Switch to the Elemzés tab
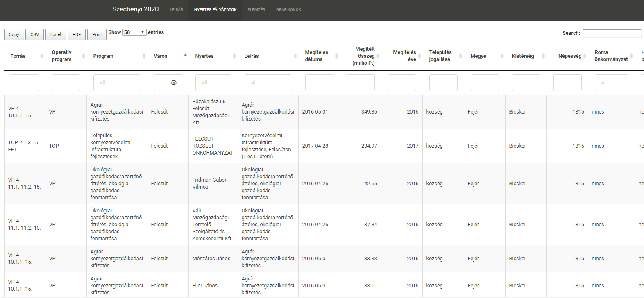The height and width of the screenshot is (298, 644). (x=256, y=10)
